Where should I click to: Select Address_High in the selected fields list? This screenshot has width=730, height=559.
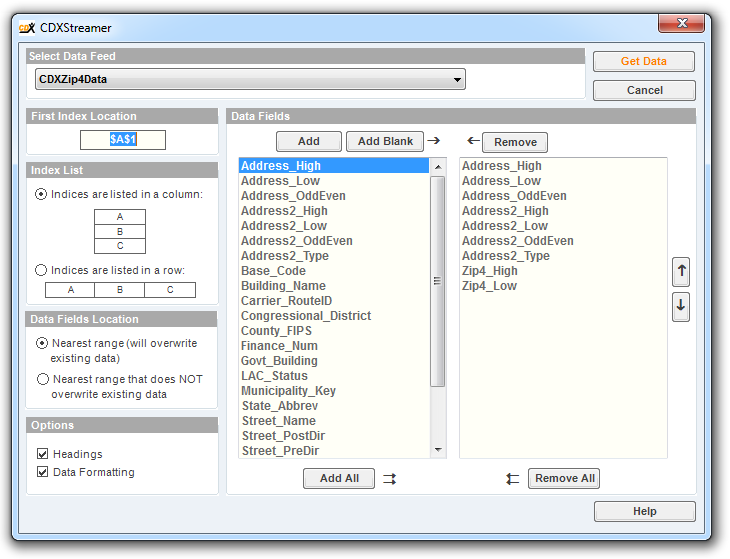[563, 166]
